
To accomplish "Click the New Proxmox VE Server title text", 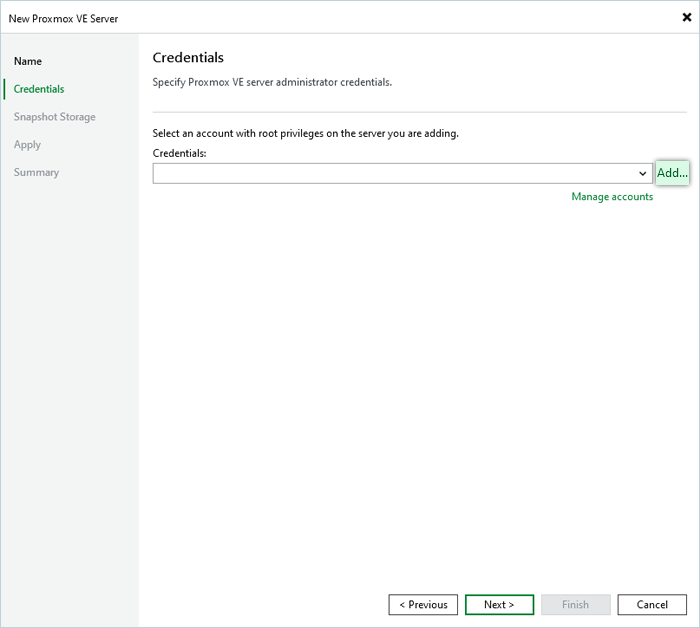I will pyautogui.click(x=64, y=18).
